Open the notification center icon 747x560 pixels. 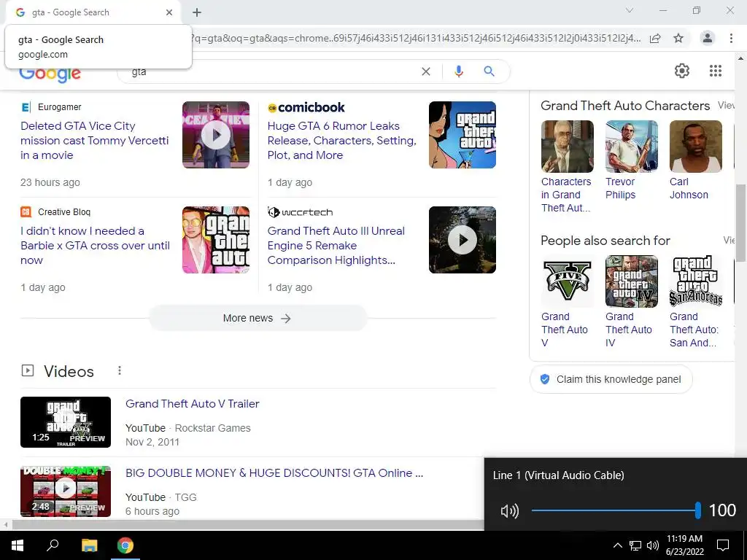[x=723, y=545]
